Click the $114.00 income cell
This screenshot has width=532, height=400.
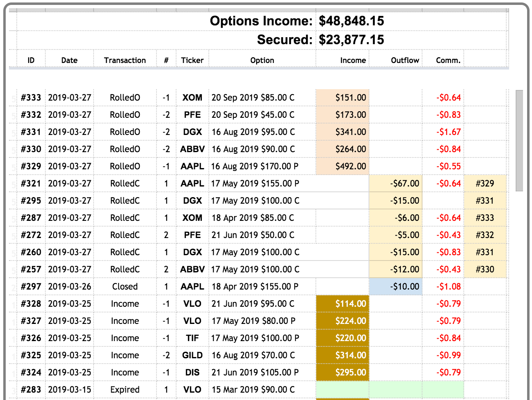[x=342, y=304]
